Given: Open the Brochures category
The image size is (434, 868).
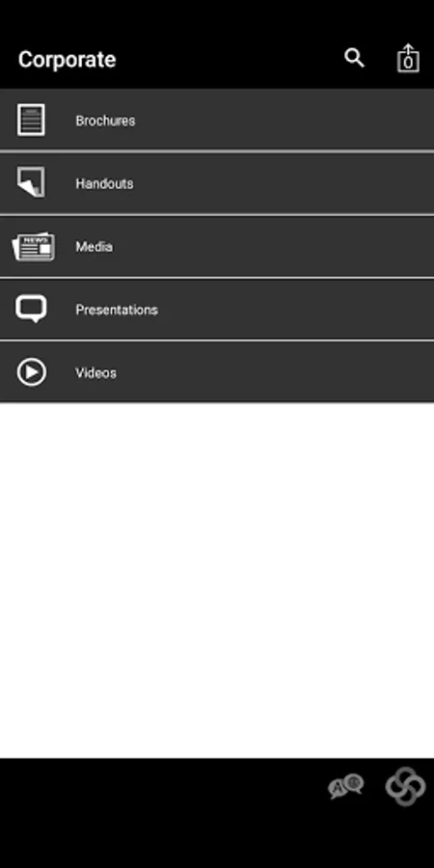Looking at the screenshot, I should [217, 120].
